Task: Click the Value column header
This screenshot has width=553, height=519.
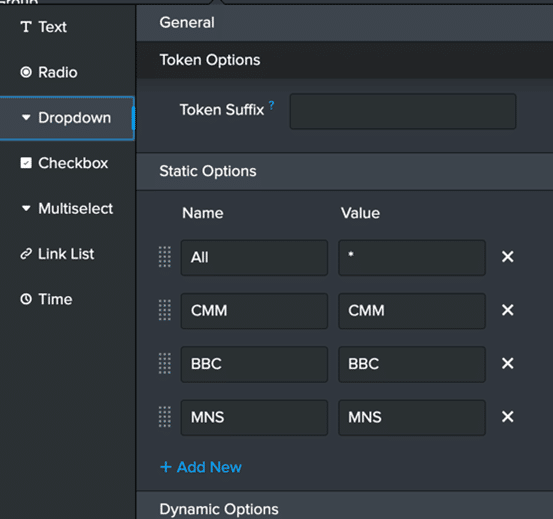Action: pyautogui.click(x=360, y=213)
